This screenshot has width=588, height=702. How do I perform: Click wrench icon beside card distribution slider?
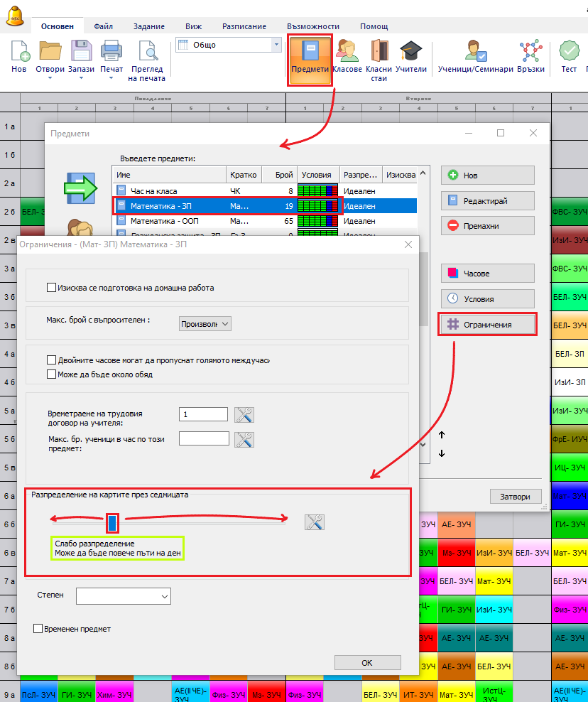pyautogui.click(x=314, y=522)
